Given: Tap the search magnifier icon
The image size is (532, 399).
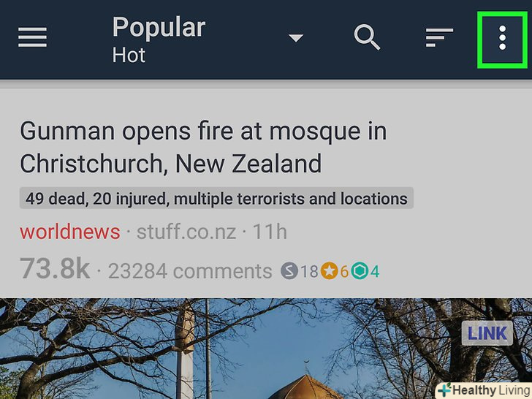Looking at the screenshot, I should click(367, 37).
